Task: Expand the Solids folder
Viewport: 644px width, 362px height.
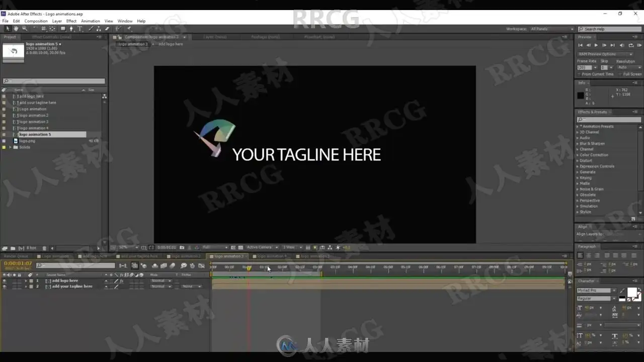Action: (10, 147)
